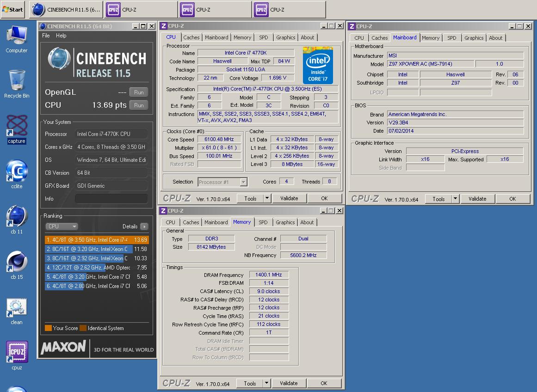This screenshot has width=537, height=392.
Task: Activate the first CPU-Z taskbar button
Action: 141,10
